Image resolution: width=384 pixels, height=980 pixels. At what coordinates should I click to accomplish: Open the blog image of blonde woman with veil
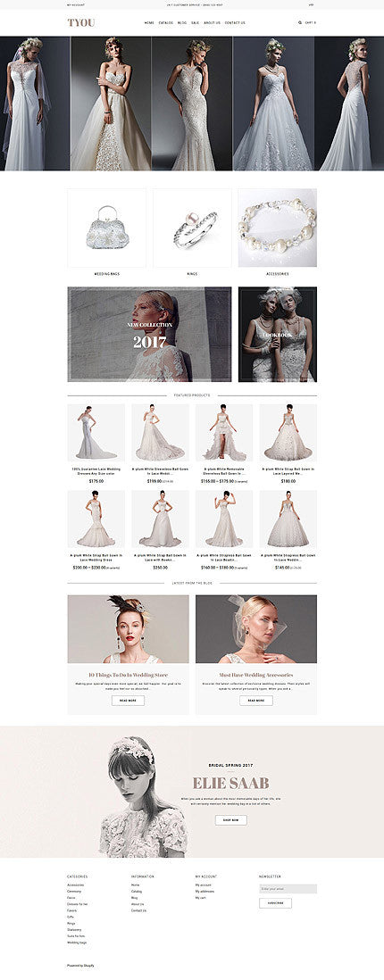pyautogui.click(x=256, y=628)
